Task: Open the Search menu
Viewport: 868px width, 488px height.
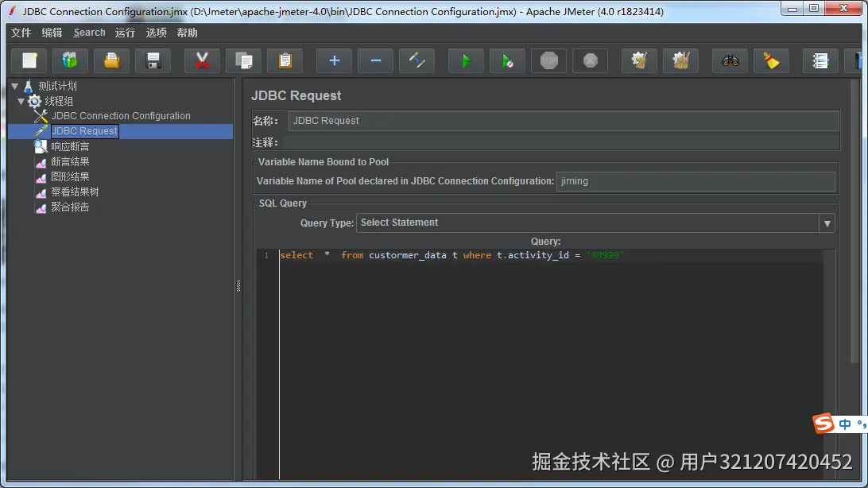Action: point(89,33)
